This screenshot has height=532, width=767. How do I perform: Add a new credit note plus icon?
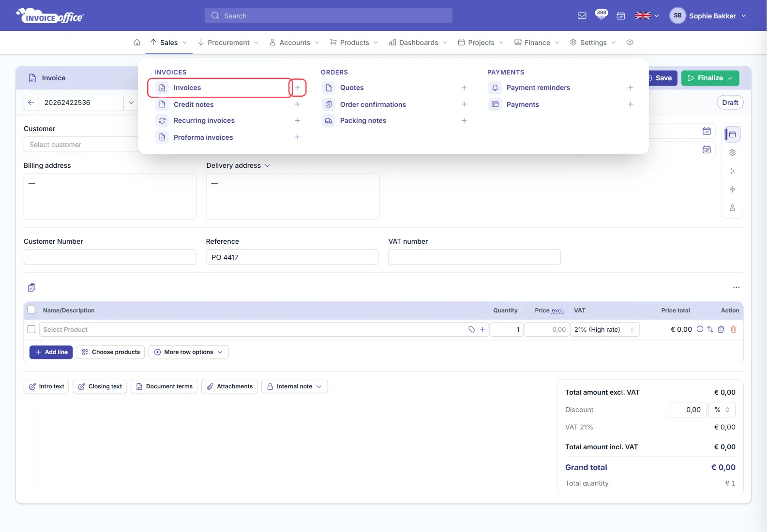click(x=298, y=104)
